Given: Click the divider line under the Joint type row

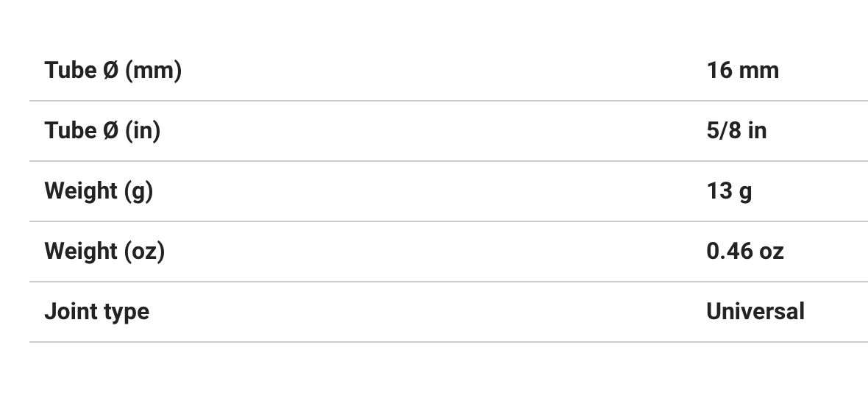Looking at the screenshot, I should tap(449, 342).
